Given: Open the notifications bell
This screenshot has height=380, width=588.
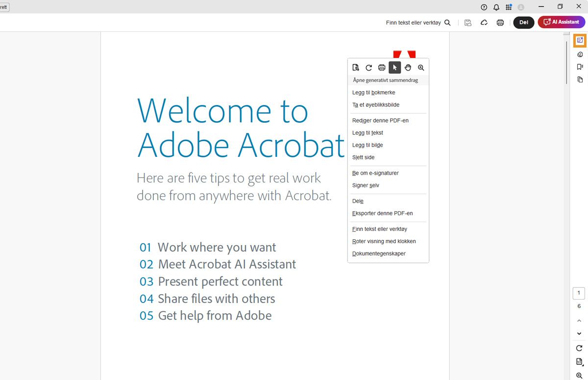Looking at the screenshot, I should tap(496, 7).
